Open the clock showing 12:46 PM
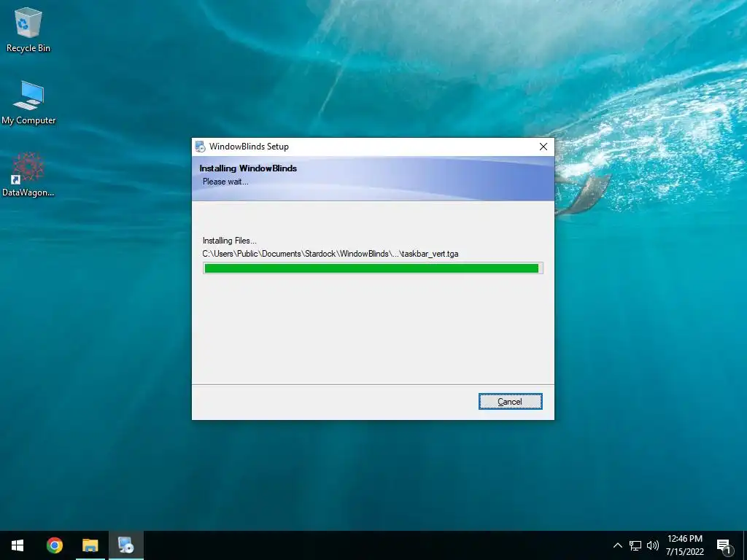 (x=684, y=545)
